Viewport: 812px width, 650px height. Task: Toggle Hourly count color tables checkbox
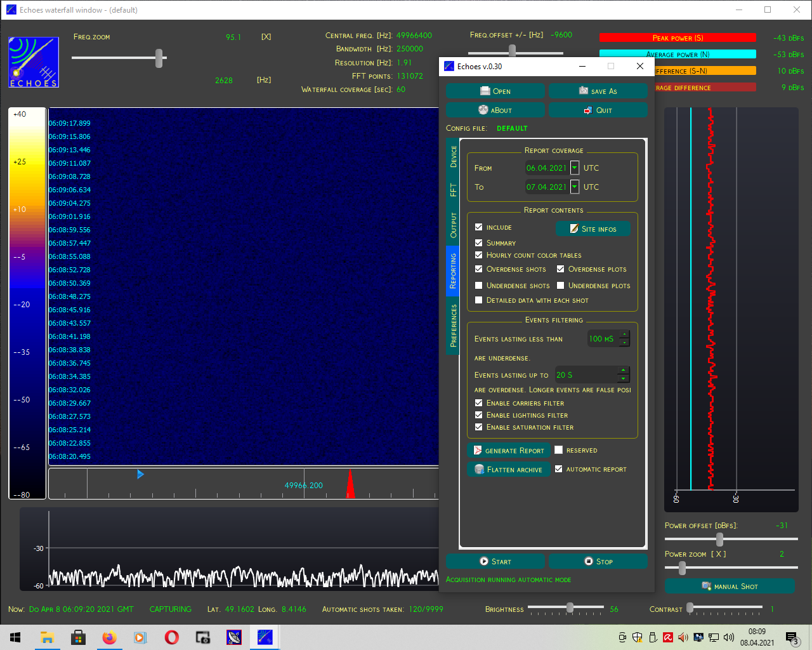479,255
